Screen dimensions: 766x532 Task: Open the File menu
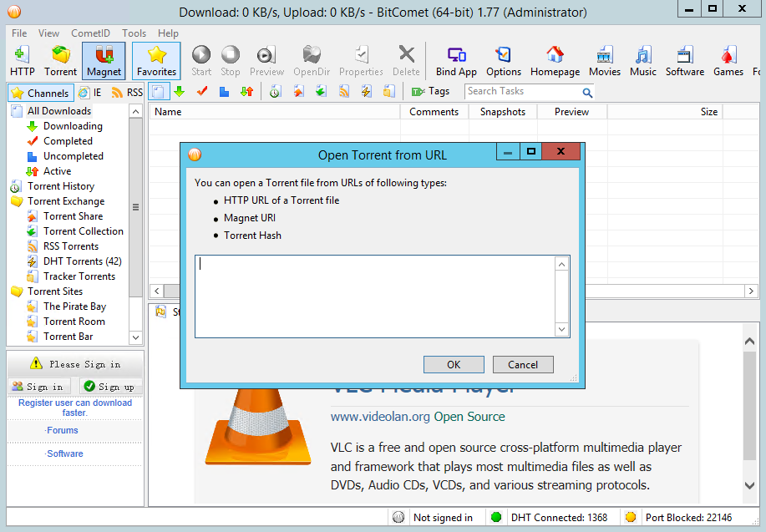(x=19, y=33)
